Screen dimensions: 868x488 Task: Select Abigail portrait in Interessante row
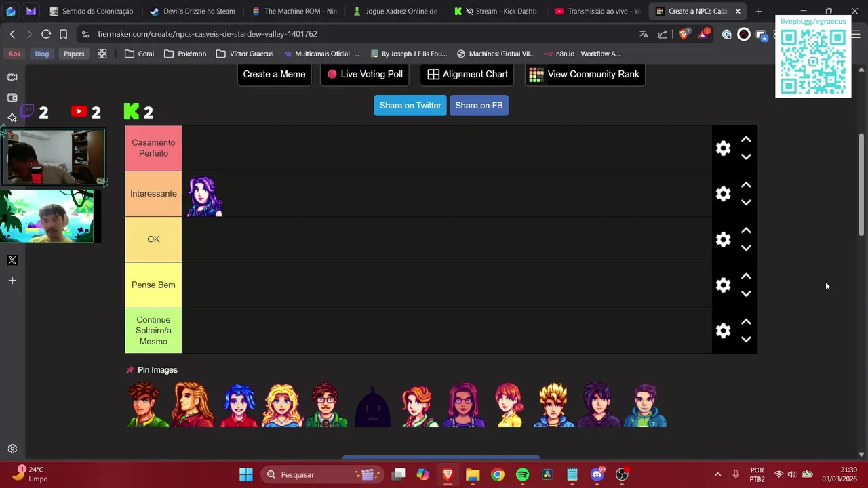205,197
